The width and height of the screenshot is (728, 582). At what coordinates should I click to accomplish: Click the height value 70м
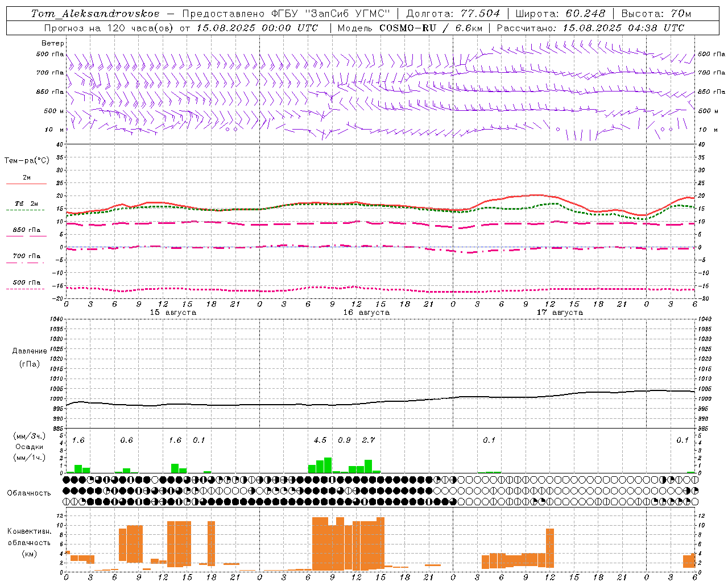(681, 14)
